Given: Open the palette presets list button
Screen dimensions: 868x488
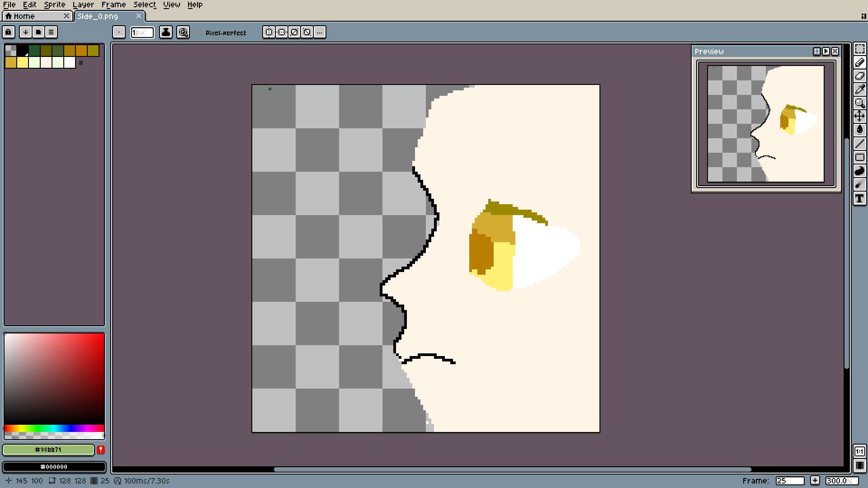Looking at the screenshot, I should click(x=38, y=32).
